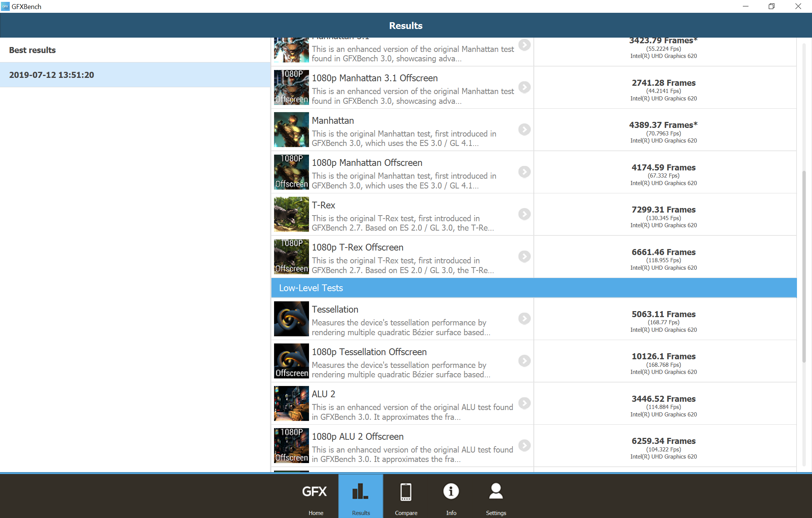Click the 1080p T-Rex Offscreen title
The height and width of the screenshot is (518, 812).
(358, 247)
